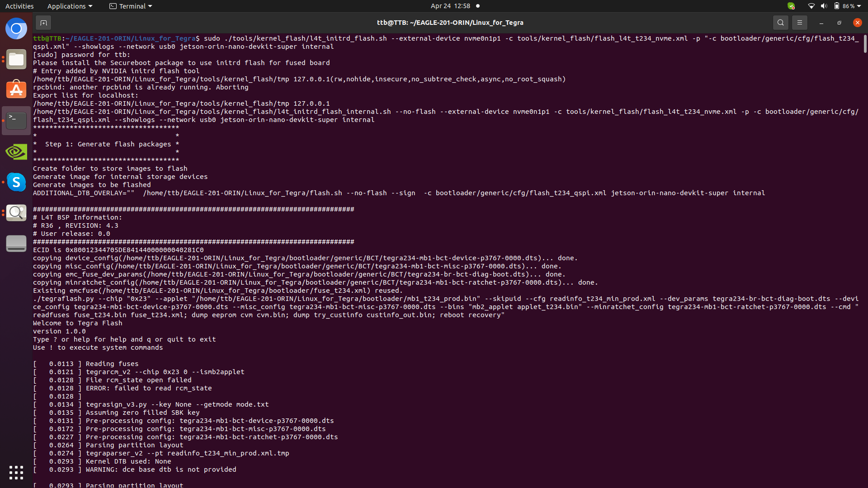Open the clock and calendar panel

point(450,6)
